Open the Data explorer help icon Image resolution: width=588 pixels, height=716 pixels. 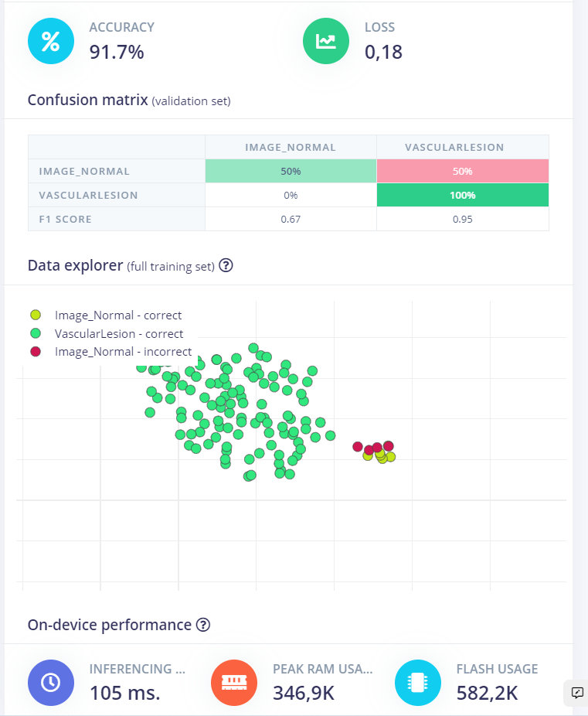click(224, 266)
